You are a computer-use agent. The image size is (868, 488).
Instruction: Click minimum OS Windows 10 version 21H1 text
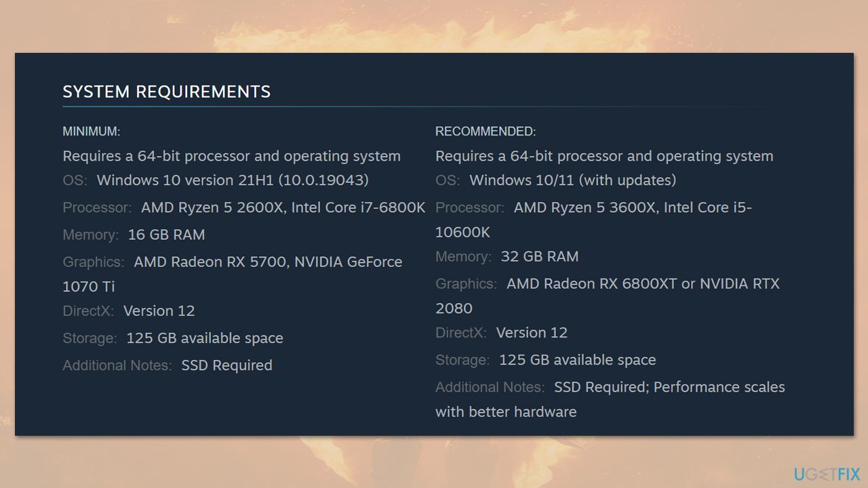[x=232, y=180]
